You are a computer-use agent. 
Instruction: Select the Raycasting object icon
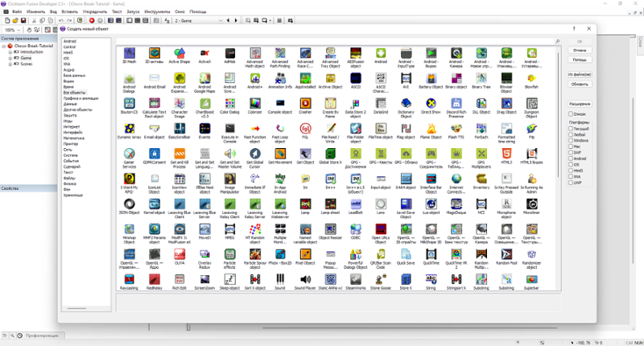pyautogui.click(x=129, y=279)
